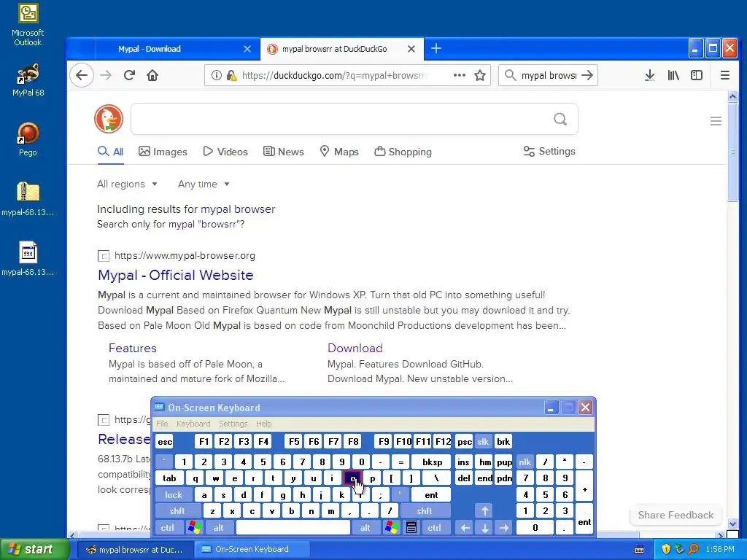Screen dimensions: 747x560
Task: Click the space bar on On-Screen Keyboard
Action: 293,528
